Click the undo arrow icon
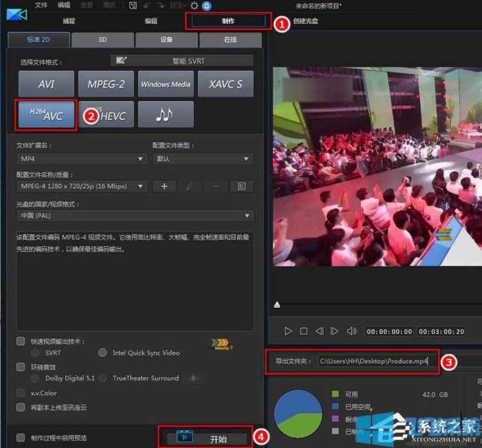Image resolution: width=482 pixels, height=448 pixels. (147, 6)
